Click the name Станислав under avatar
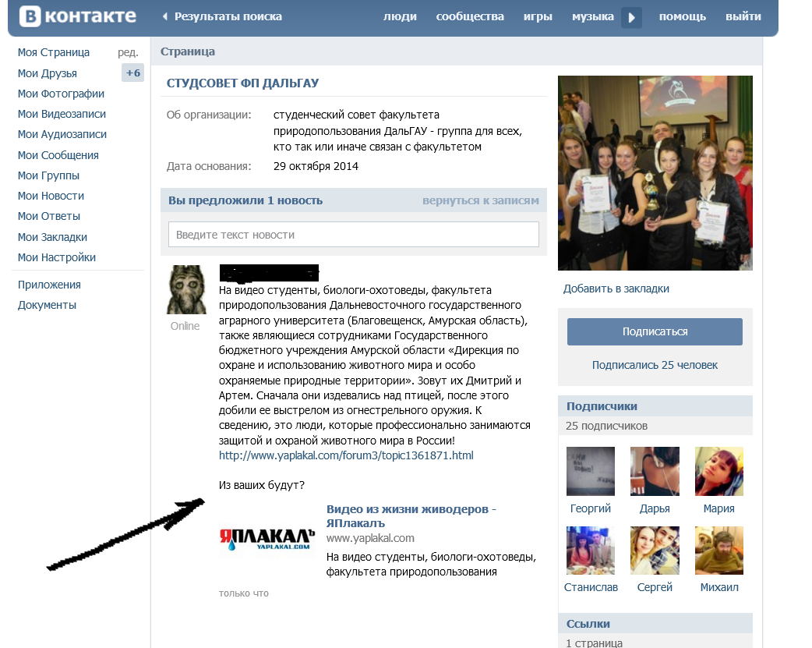Viewport: 812px width, 648px height. pyautogui.click(x=591, y=587)
